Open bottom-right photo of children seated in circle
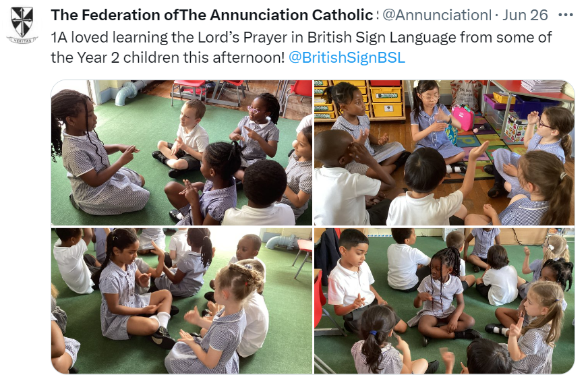 pyautogui.click(x=444, y=301)
